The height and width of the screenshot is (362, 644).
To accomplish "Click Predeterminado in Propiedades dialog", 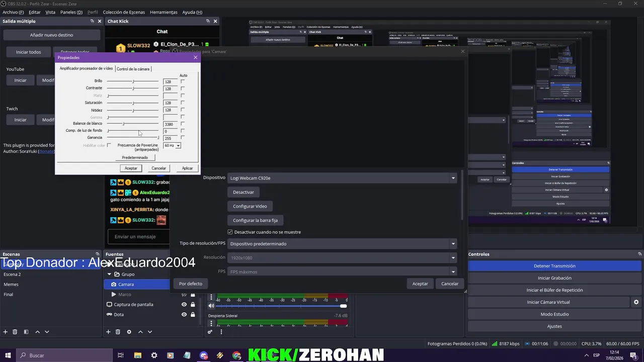I will coord(135,157).
